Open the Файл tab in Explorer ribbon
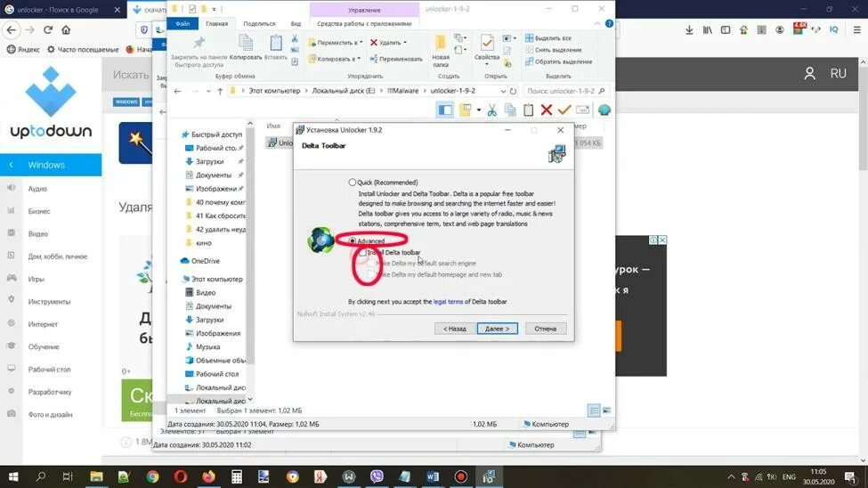The height and width of the screenshot is (488, 868). pyautogui.click(x=183, y=24)
